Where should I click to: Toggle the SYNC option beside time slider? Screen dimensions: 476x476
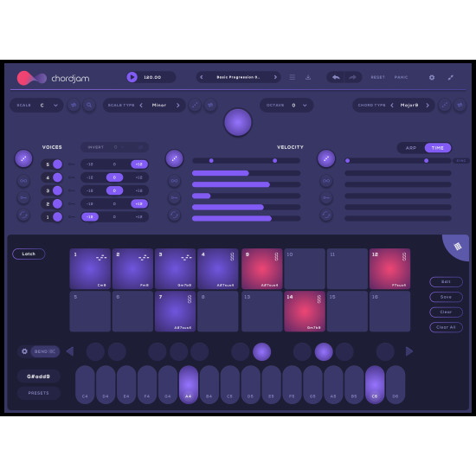[461, 161]
